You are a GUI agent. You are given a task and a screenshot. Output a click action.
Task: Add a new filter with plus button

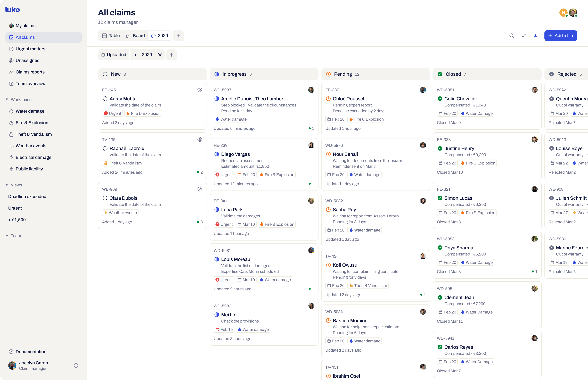[171, 55]
